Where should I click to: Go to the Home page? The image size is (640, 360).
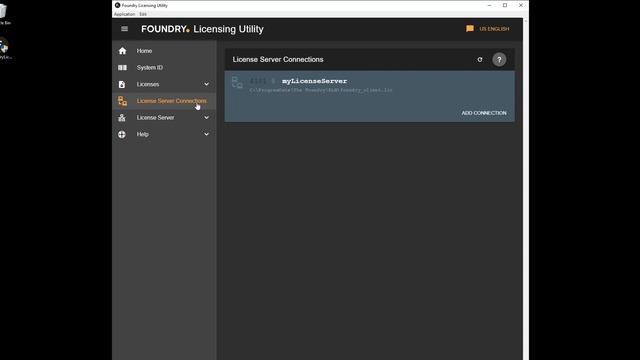point(164,51)
